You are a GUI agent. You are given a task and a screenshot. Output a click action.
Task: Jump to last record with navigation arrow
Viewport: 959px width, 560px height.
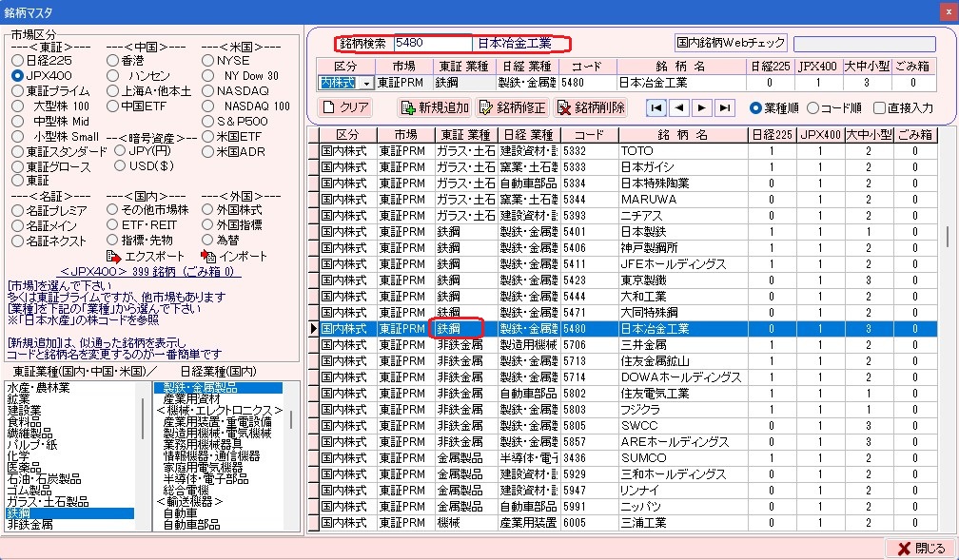point(725,107)
